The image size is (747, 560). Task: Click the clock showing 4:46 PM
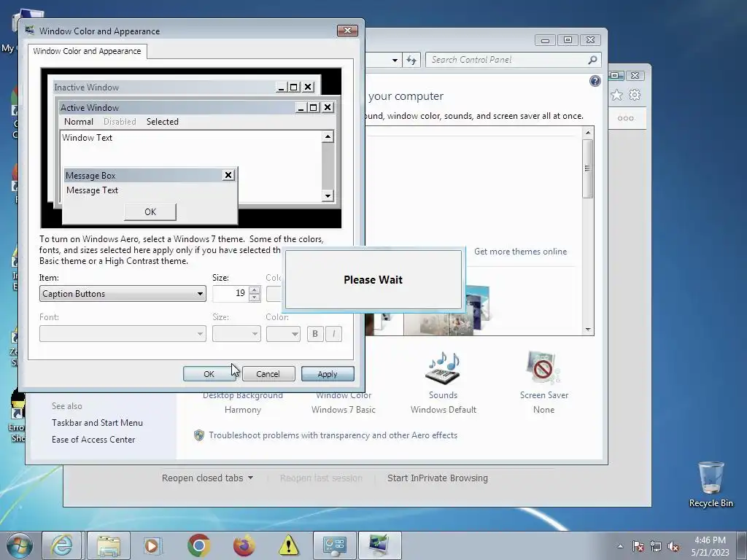coord(710,540)
